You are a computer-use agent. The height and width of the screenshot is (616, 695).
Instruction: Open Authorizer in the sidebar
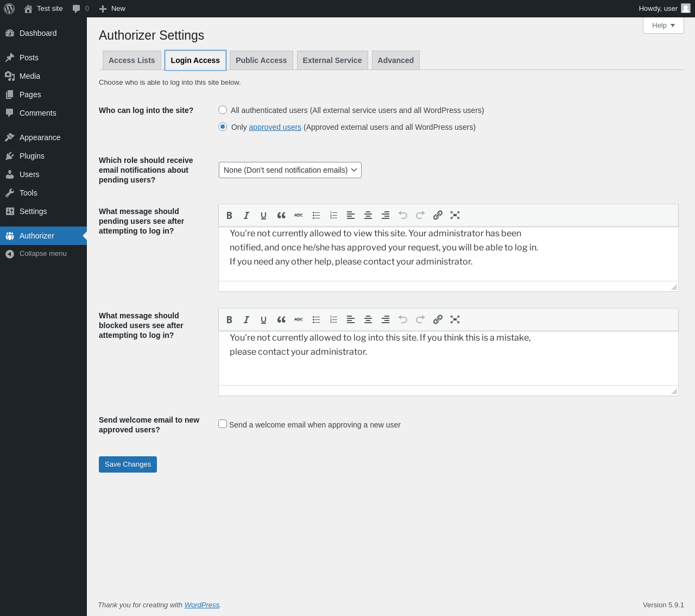click(x=43, y=236)
